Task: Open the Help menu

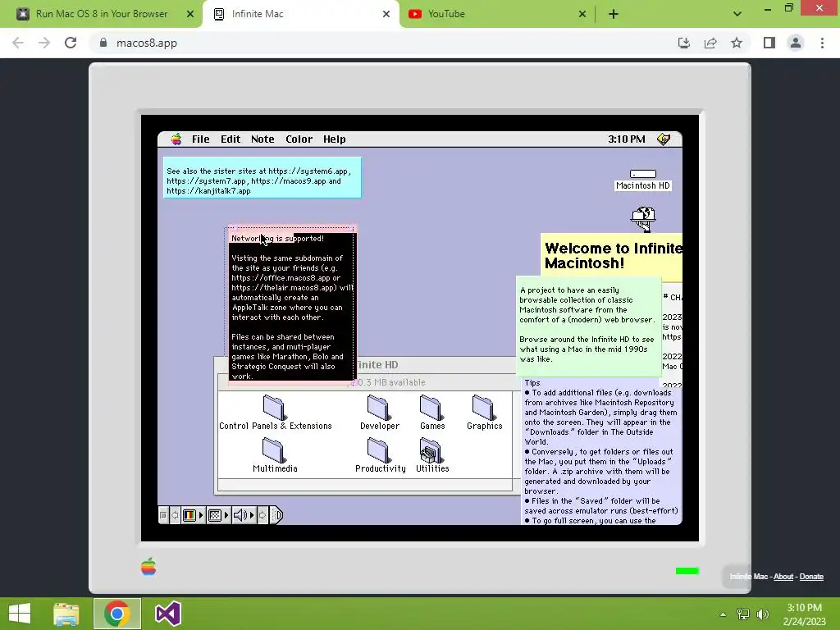Action: (x=335, y=139)
